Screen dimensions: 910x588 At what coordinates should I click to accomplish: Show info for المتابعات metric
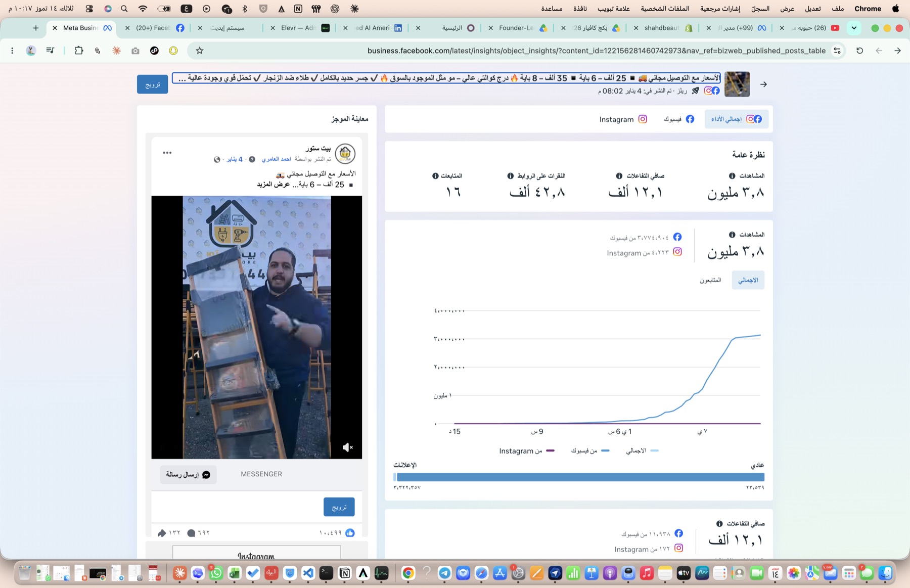click(x=435, y=176)
